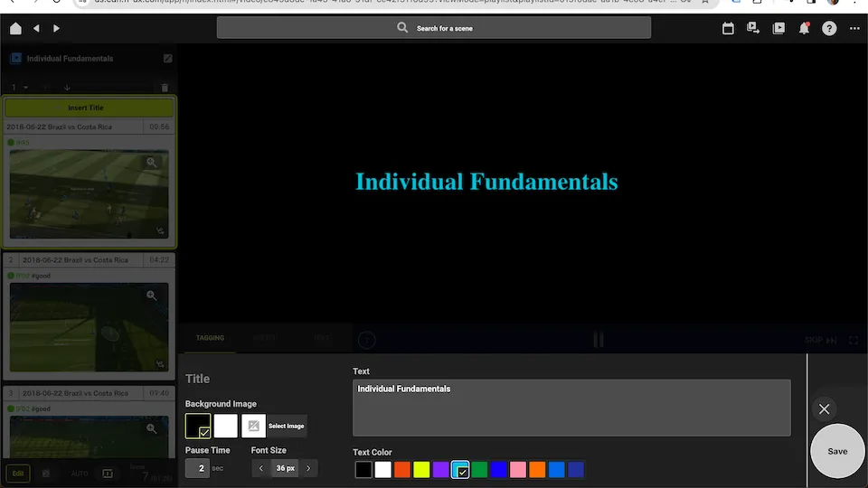Choose dark navy text color swatch

576,469
